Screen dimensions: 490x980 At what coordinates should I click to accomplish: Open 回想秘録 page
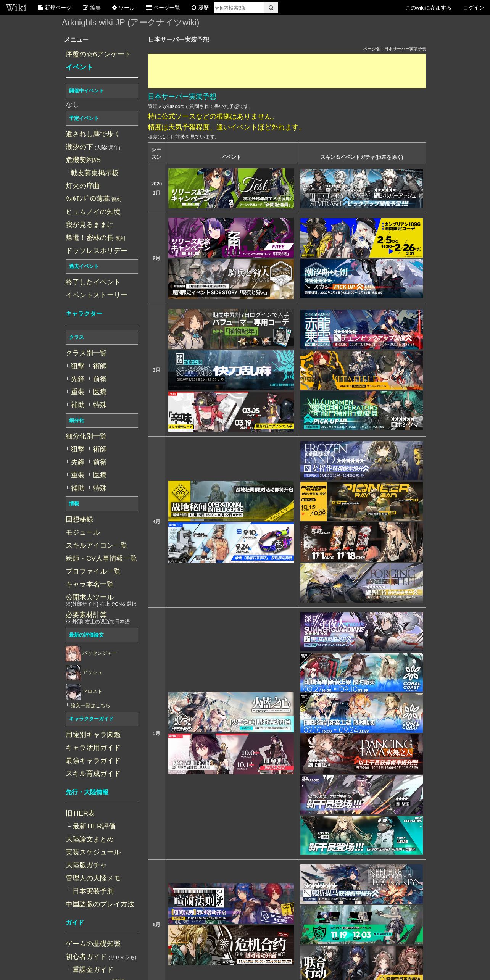coord(79,519)
